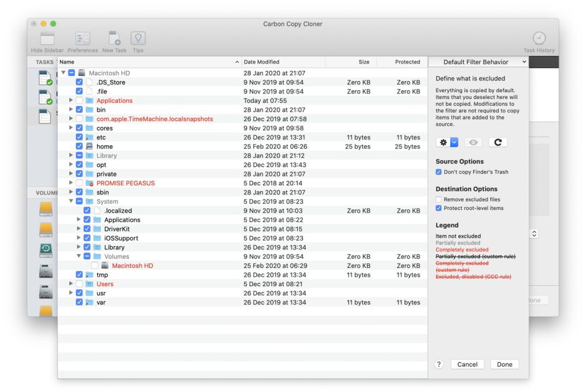586x392 pixels.
Task: Disable Don't copy Finder's Trash
Action: coord(439,172)
